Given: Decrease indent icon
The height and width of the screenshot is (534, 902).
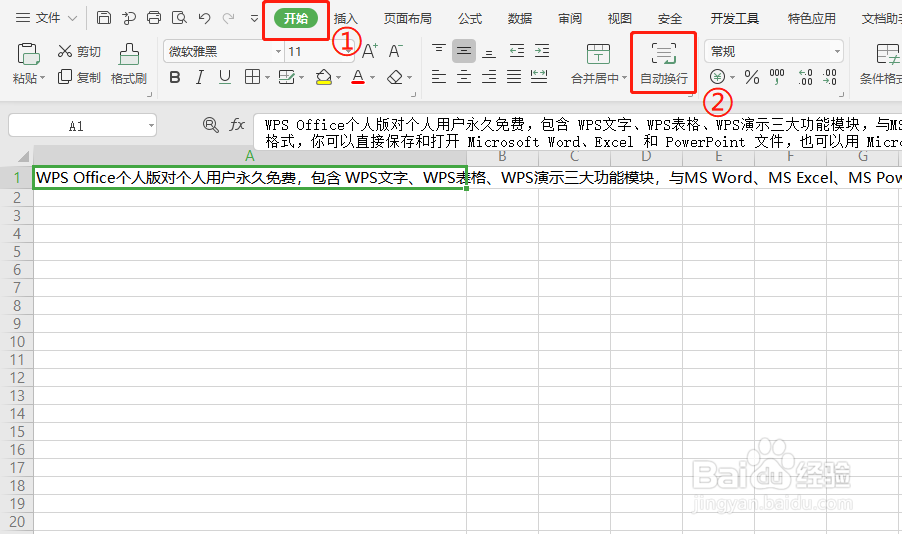Looking at the screenshot, I should click(517, 51).
